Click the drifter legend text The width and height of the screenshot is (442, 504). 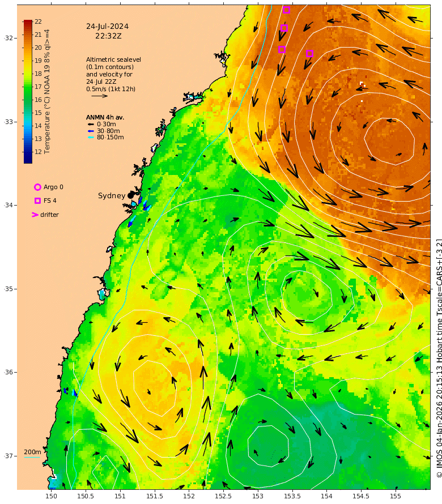(x=49, y=215)
